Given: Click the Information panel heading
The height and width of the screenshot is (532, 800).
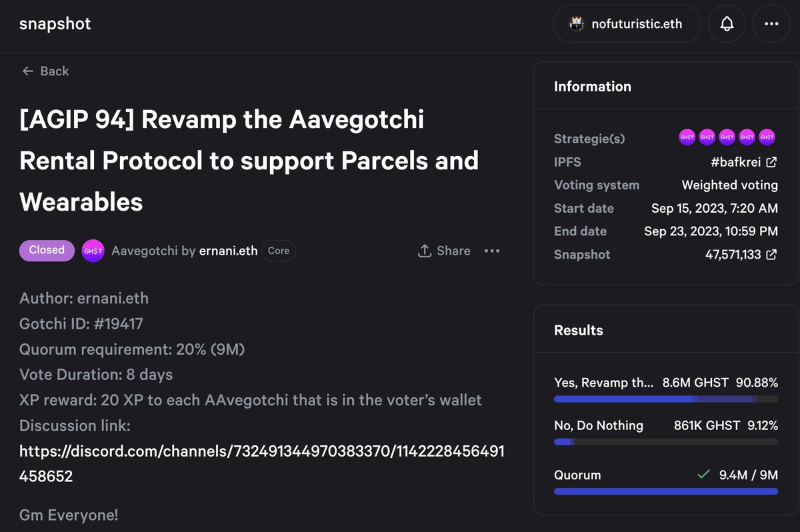Looking at the screenshot, I should click(593, 87).
